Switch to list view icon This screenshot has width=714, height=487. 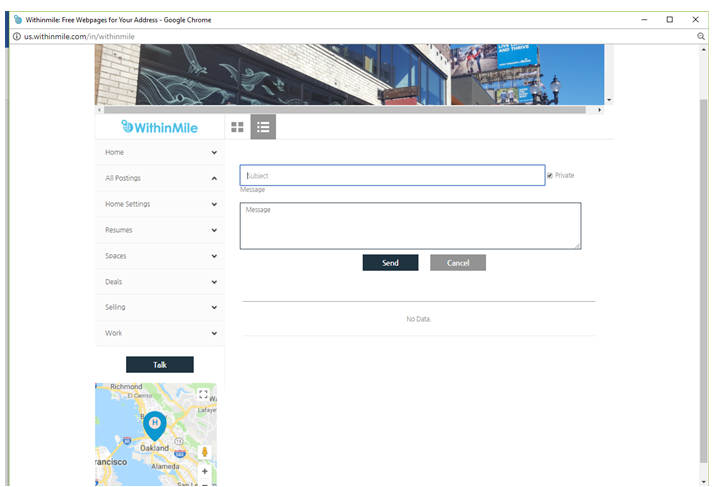(x=263, y=127)
